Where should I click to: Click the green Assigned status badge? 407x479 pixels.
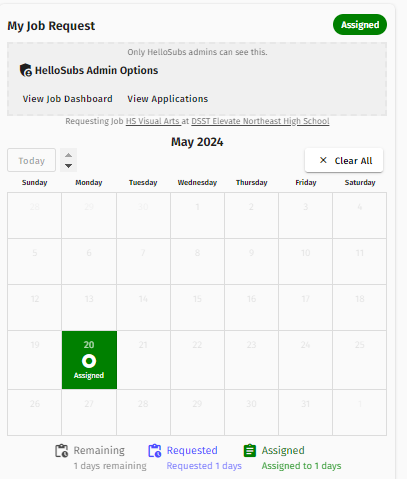[360, 25]
